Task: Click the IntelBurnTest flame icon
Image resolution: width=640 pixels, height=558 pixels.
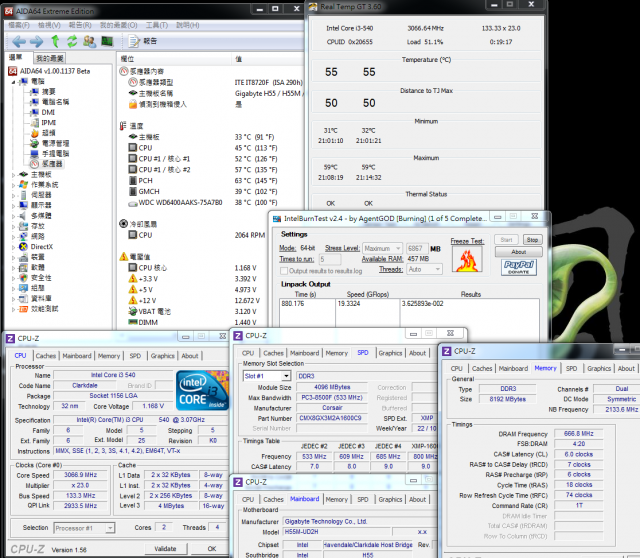Action: [x=467, y=259]
